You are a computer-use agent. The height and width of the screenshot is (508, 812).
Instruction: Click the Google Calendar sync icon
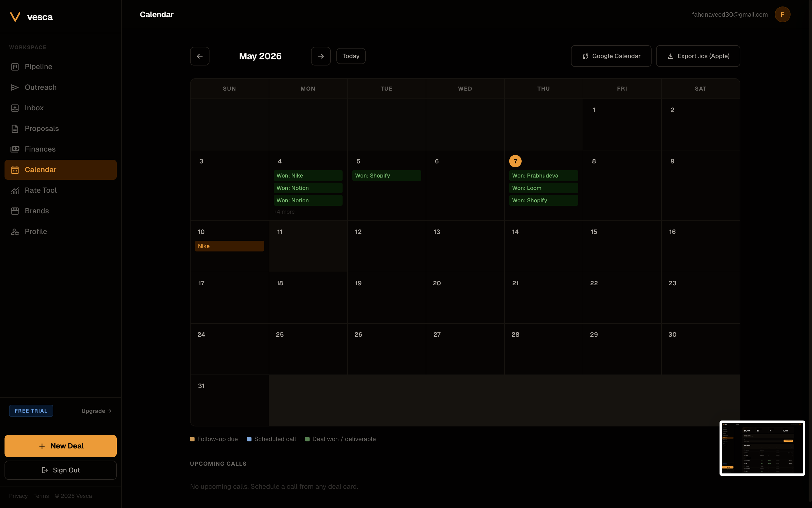[586, 56]
